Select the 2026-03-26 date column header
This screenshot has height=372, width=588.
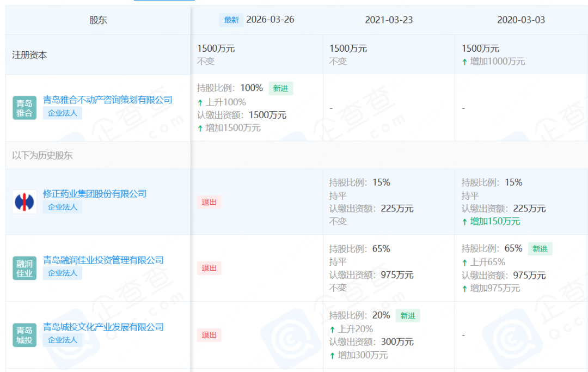pyautogui.click(x=270, y=20)
